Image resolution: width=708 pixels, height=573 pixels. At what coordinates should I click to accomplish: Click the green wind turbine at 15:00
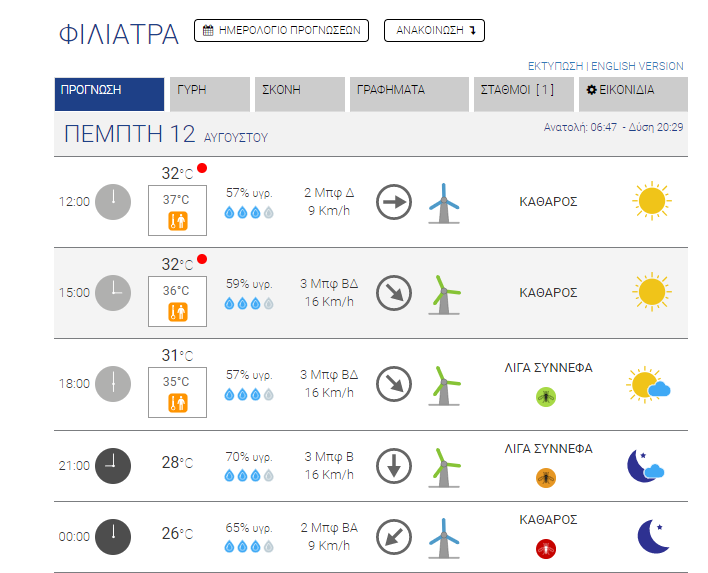(445, 294)
